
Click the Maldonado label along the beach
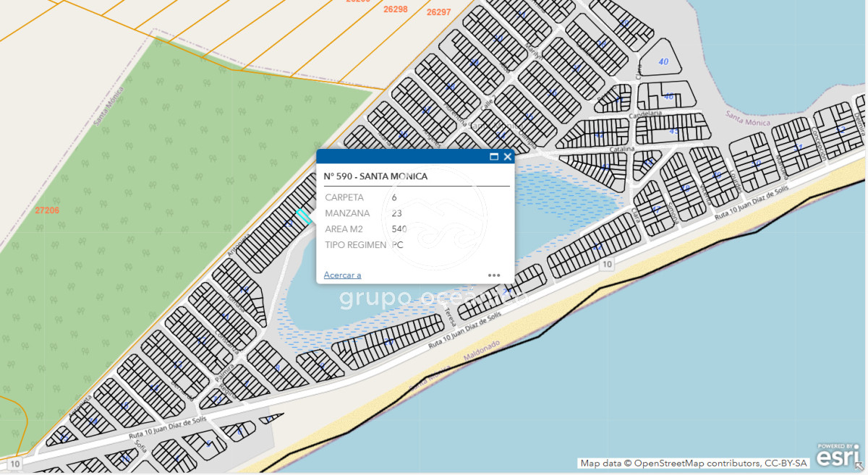[x=477, y=354]
